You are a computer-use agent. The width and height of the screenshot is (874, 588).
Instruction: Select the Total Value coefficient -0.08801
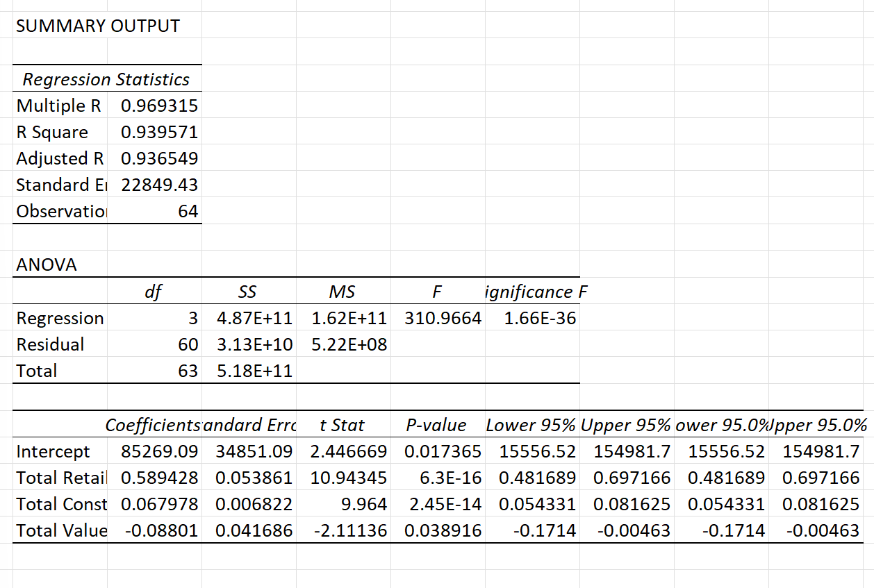coord(162,530)
